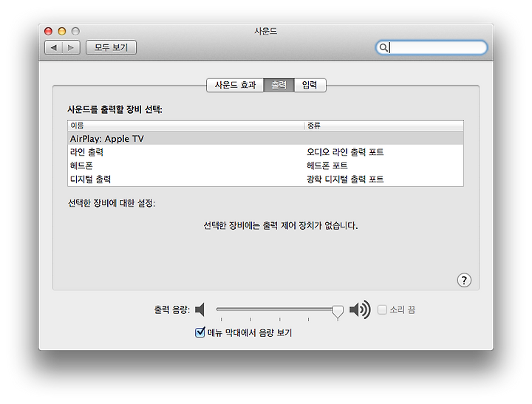Select AirPlay: Apple TV output device
Image resolution: width=532 pixels, height=404 pixels.
click(x=266, y=138)
